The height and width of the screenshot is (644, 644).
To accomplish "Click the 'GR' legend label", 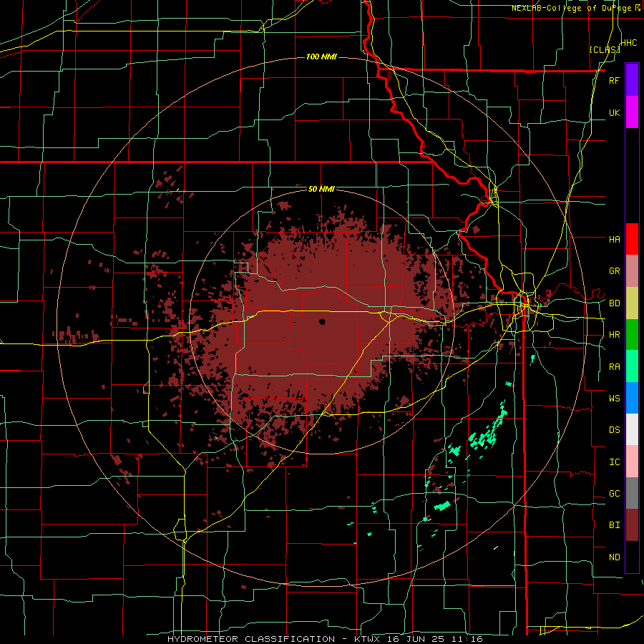I will (x=614, y=271).
